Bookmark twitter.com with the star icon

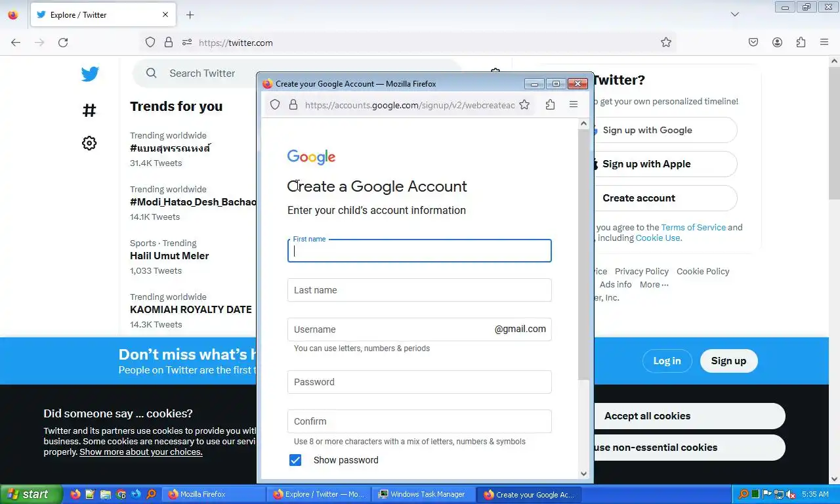coord(666,42)
